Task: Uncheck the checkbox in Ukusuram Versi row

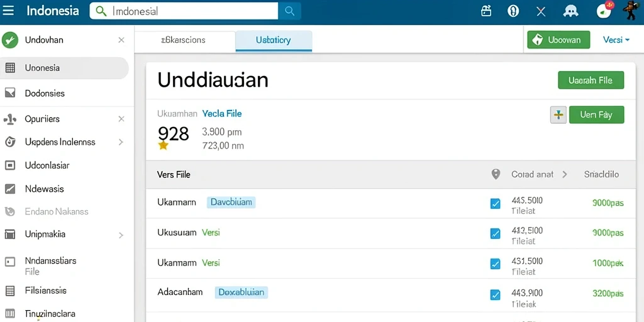Action: point(496,234)
